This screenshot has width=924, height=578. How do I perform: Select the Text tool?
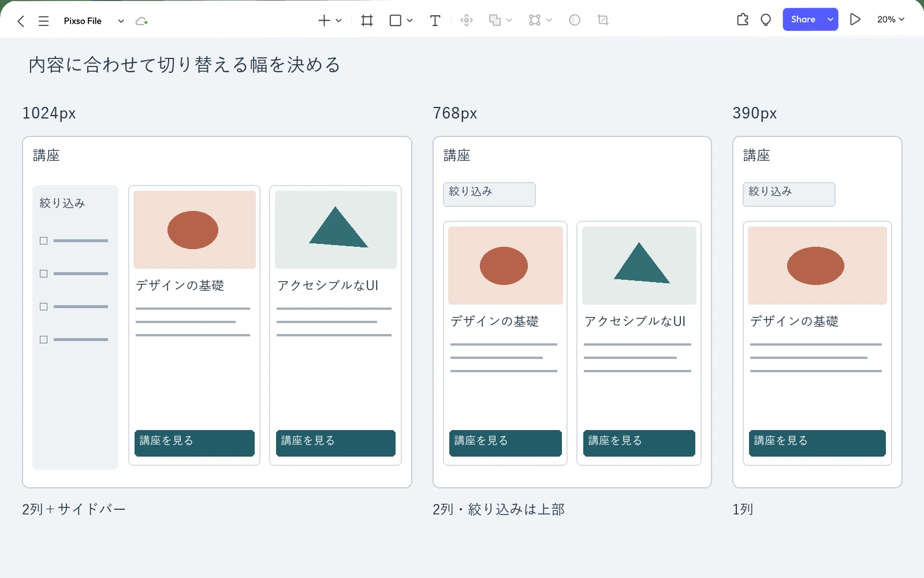[435, 21]
